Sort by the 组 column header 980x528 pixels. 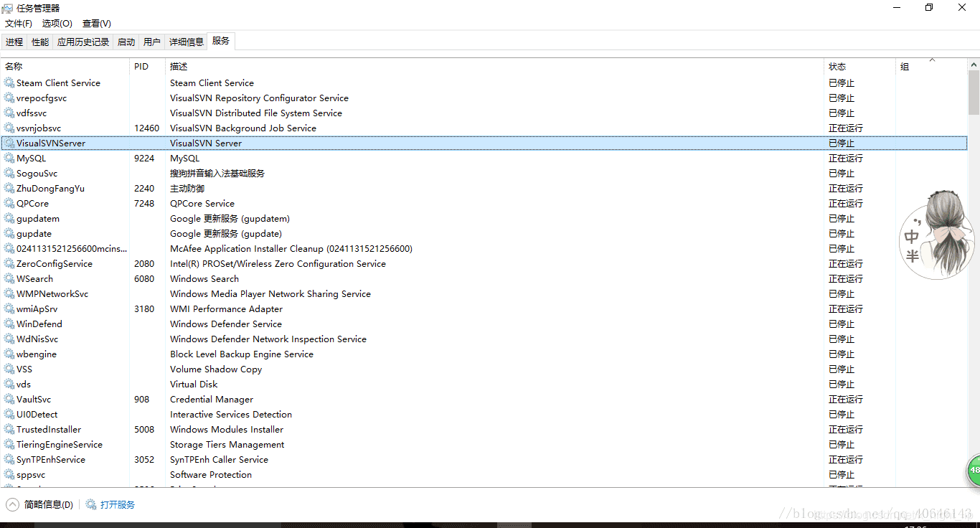pos(931,67)
